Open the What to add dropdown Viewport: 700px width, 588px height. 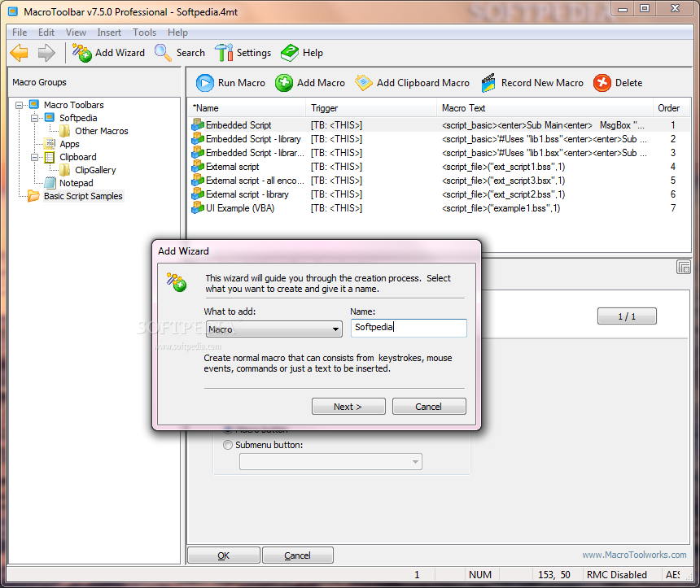[x=273, y=329]
